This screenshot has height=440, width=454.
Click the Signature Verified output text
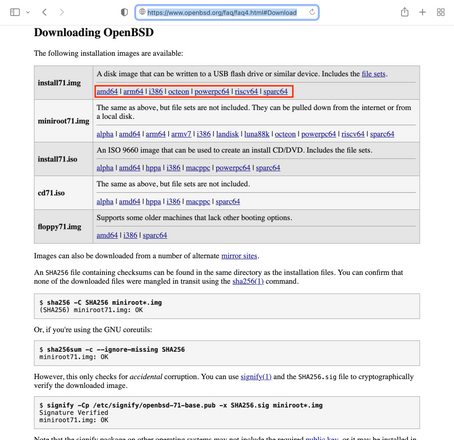tap(74, 413)
